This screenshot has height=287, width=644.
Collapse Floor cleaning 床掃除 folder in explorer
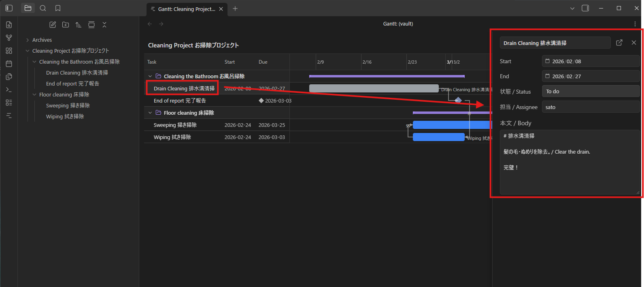34,94
